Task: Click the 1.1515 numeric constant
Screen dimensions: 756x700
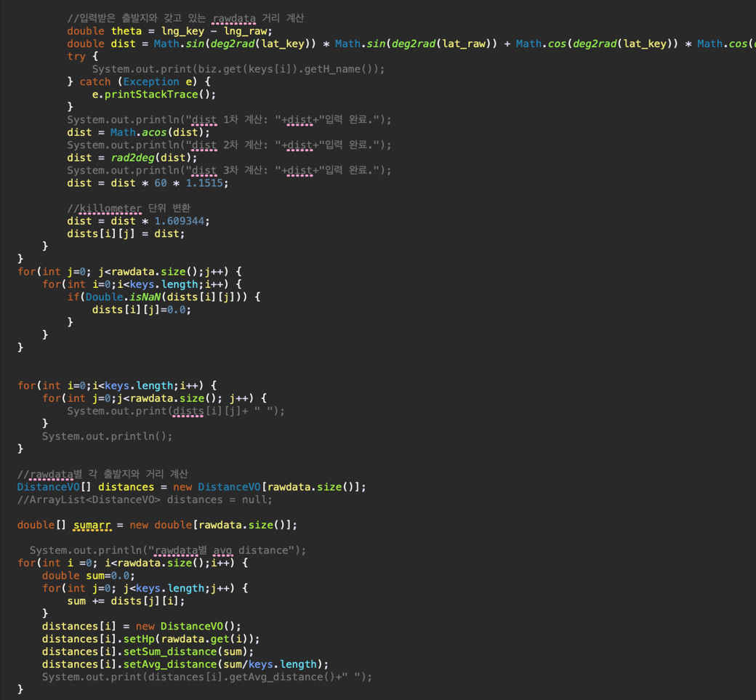Action: [x=206, y=183]
